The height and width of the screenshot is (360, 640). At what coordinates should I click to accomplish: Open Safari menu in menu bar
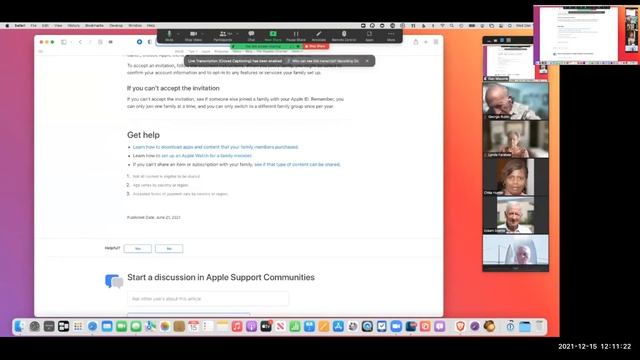tap(20, 25)
